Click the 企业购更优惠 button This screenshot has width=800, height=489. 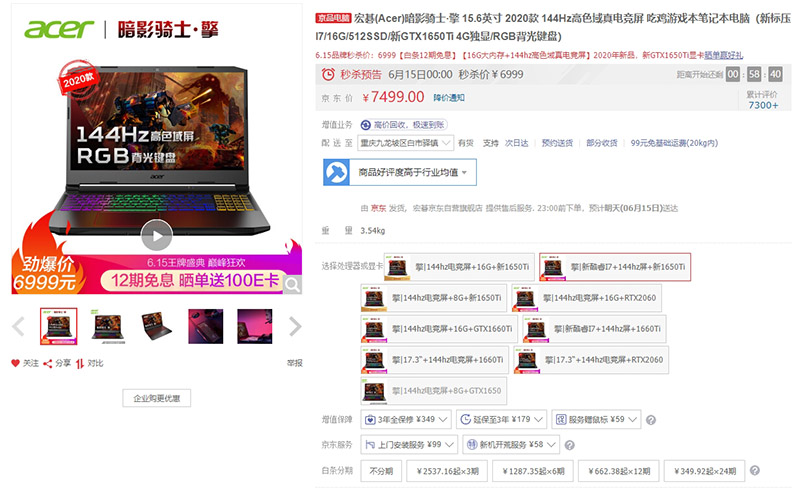coord(157,398)
